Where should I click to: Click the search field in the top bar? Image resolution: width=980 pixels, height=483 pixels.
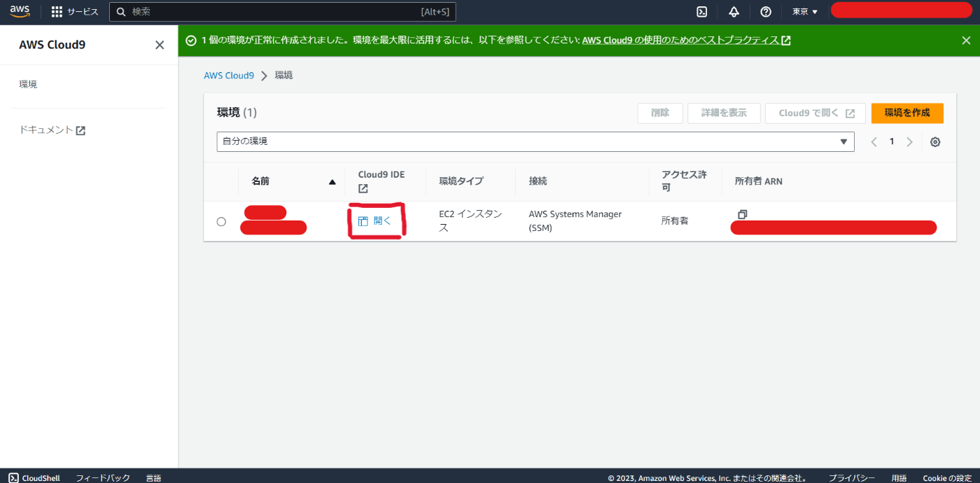tap(283, 12)
